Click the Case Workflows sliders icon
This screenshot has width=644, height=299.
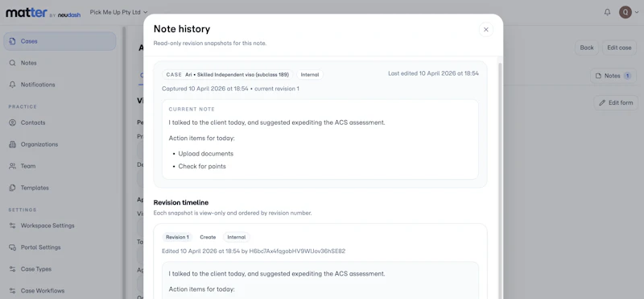pos(12,290)
